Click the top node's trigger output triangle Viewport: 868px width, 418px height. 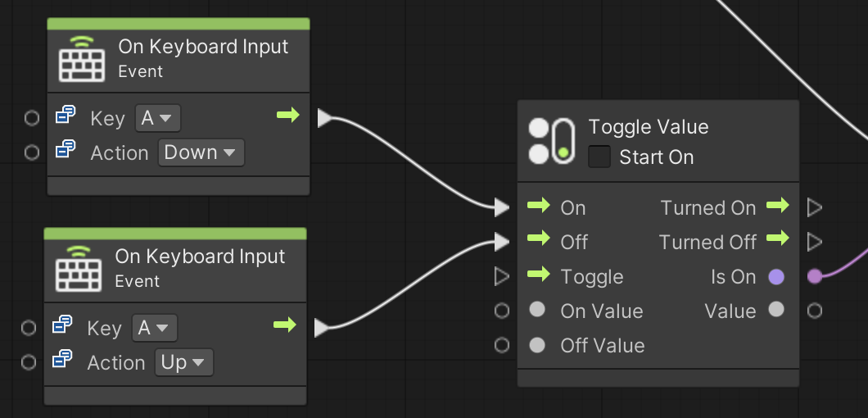[323, 118]
